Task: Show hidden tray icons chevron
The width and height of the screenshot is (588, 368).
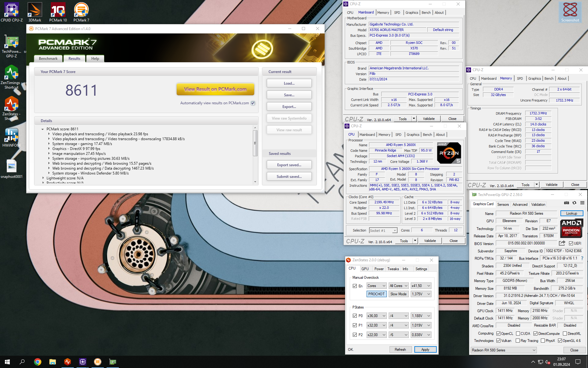Action: [533, 362]
